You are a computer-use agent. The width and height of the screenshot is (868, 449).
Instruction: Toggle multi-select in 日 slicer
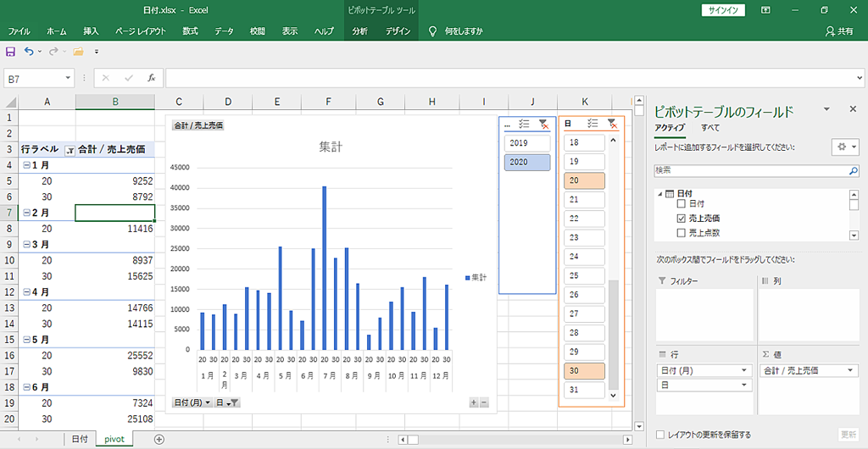point(593,124)
